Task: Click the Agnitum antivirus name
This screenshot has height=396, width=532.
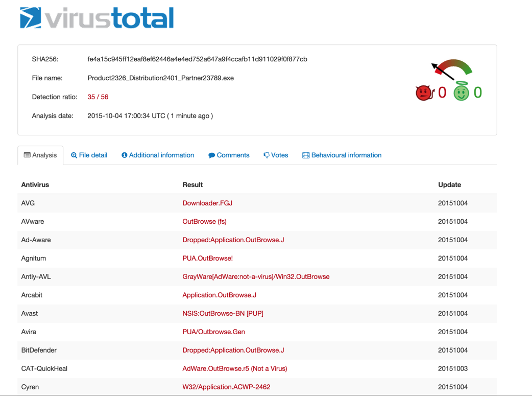Action: (x=34, y=258)
